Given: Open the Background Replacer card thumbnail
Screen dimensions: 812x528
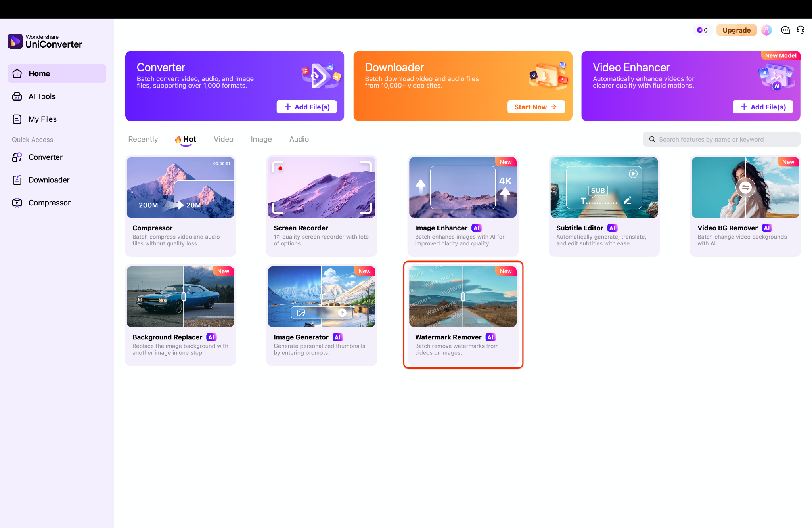Looking at the screenshot, I should [x=180, y=297].
